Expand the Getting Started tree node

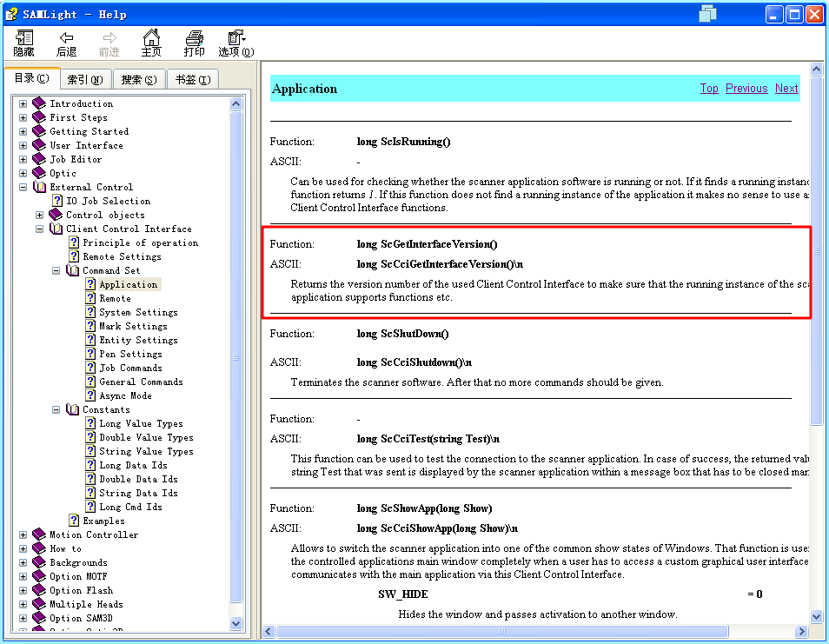tap(23, 131)
